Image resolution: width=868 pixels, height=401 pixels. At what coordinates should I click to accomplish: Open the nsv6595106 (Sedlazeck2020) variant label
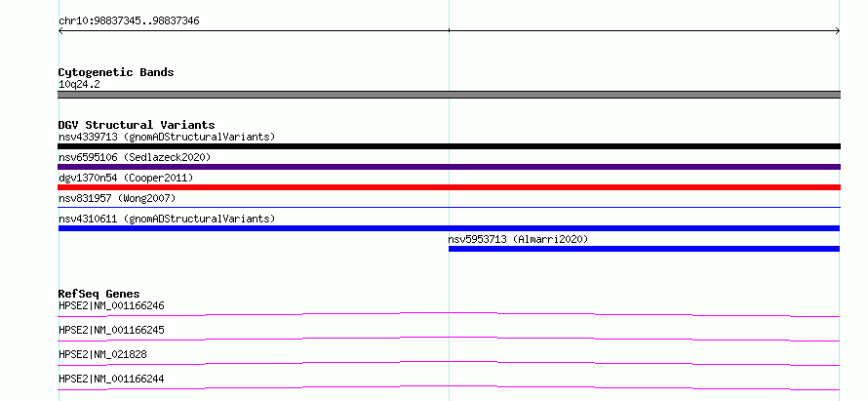(135, 157)
